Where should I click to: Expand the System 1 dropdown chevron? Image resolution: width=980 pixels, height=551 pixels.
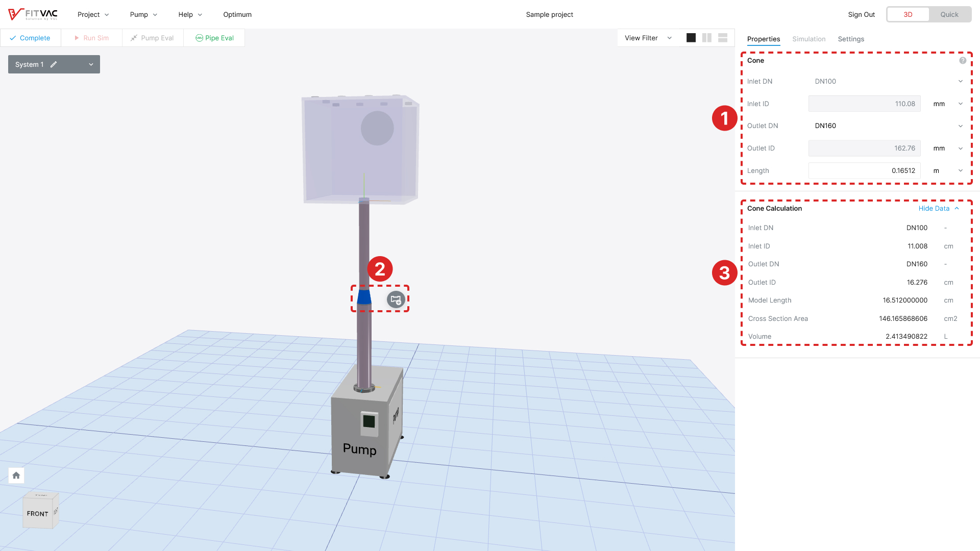coord(91,64)
